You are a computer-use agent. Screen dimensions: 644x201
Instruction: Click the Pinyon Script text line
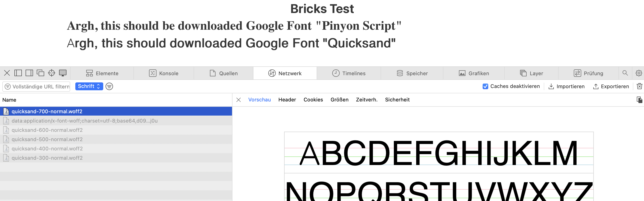(x=234, y=26)
